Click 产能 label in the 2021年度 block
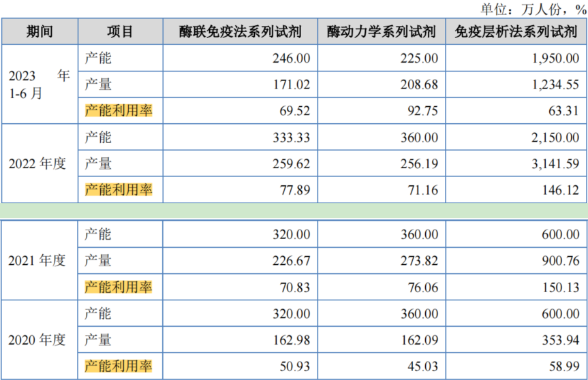 [x=98, y=234]
